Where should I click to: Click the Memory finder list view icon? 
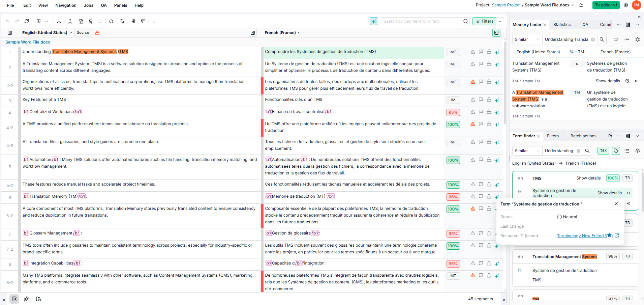click(x=627, y=39)
